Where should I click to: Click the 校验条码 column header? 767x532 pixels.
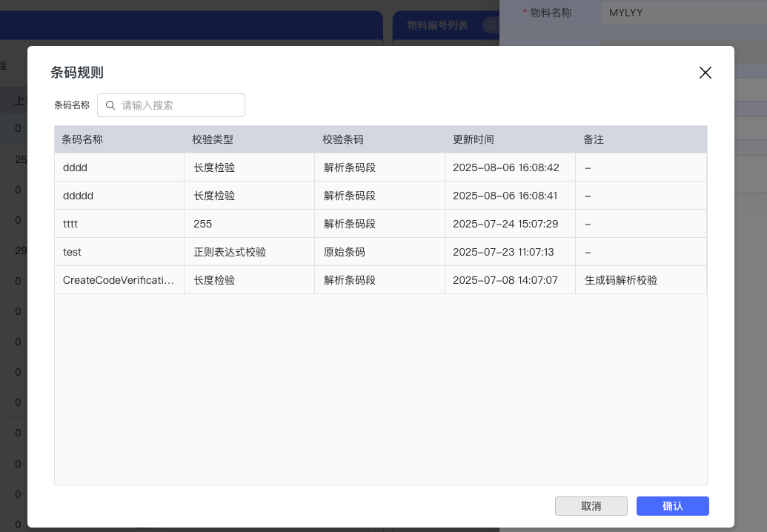[343, 139]
